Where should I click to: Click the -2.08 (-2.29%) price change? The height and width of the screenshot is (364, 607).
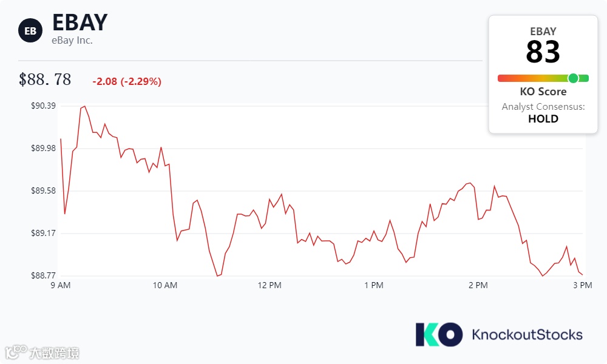127,81
